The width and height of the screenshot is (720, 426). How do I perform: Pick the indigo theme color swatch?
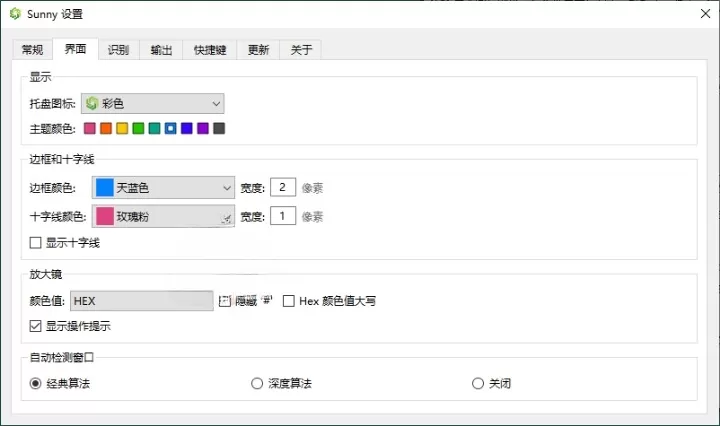click(186, 129)
